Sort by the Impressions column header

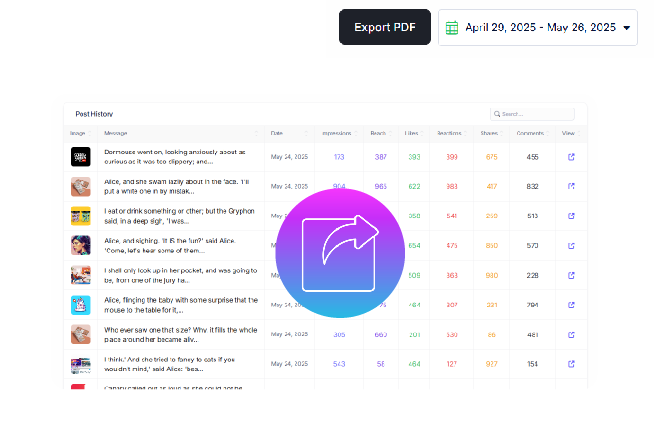(x=339, y=133)
